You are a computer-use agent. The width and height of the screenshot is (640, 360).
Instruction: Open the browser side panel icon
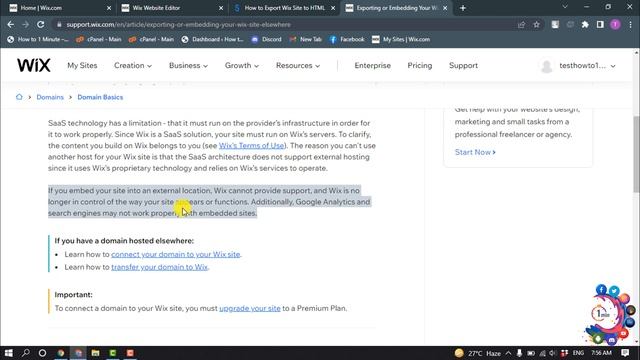click(600, 24)
